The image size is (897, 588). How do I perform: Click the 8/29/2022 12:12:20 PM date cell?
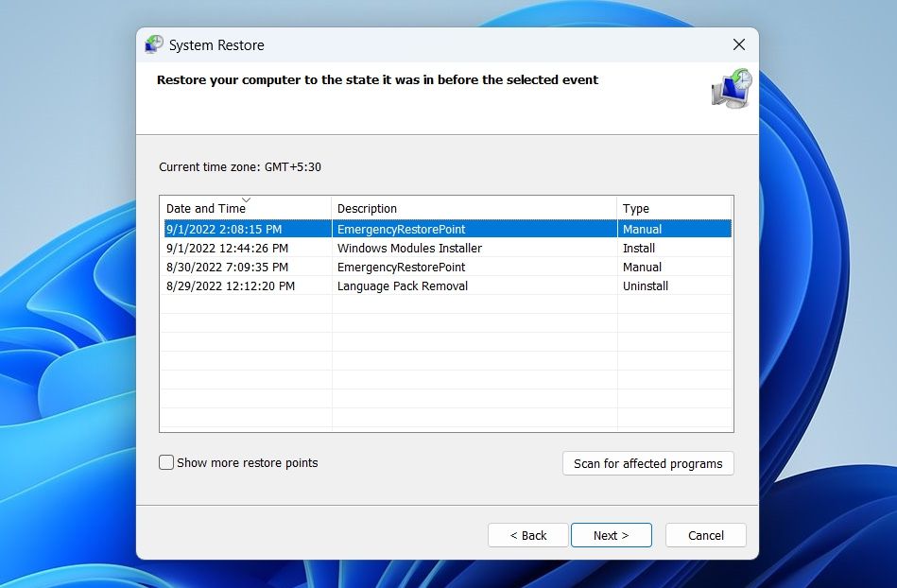(x=231, y=286)
